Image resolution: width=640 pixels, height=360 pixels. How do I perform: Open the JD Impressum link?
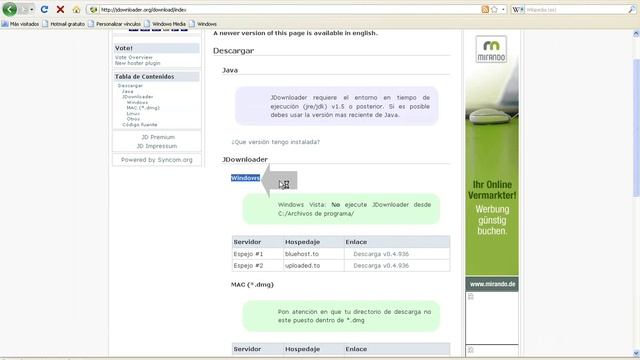tap(157, 146)
